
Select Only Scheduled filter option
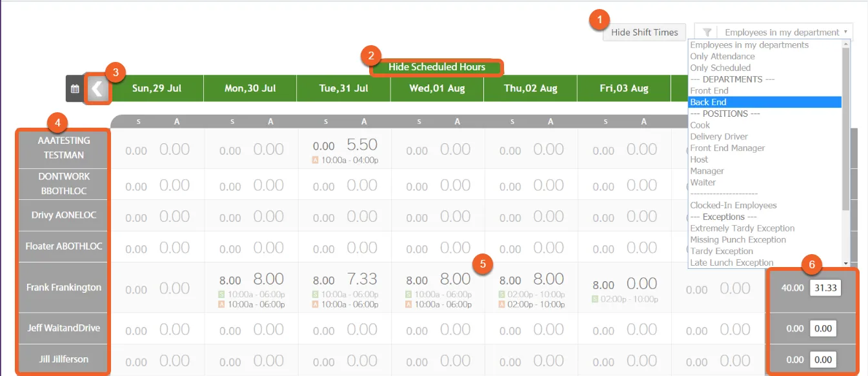pos(720,68)
